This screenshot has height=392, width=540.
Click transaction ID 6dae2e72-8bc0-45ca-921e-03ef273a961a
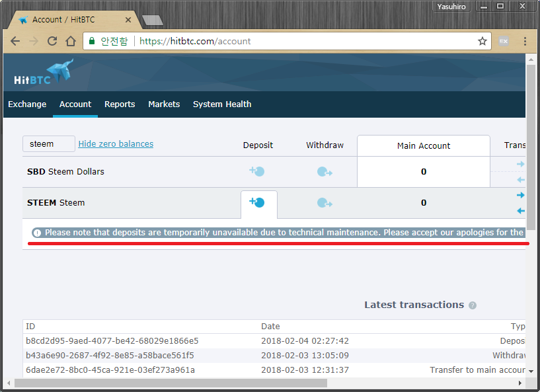110,370
